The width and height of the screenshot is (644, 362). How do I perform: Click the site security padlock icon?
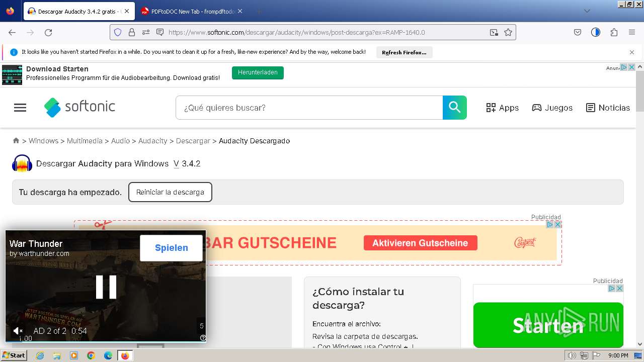coord(132,32)
